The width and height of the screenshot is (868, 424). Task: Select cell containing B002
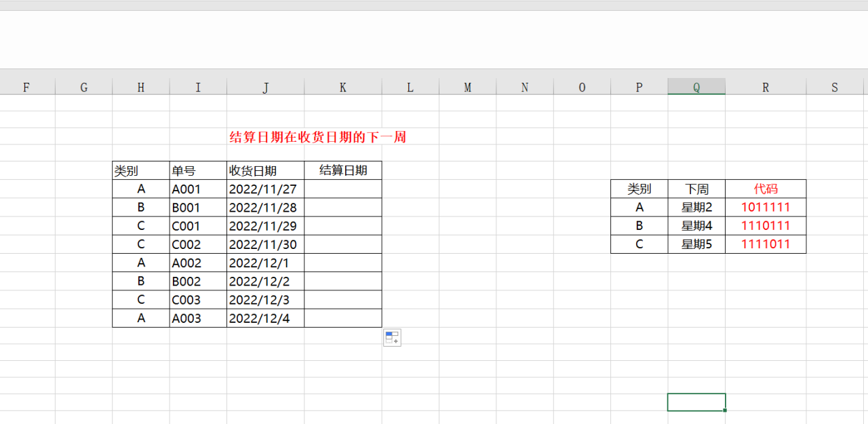point(198,281)
